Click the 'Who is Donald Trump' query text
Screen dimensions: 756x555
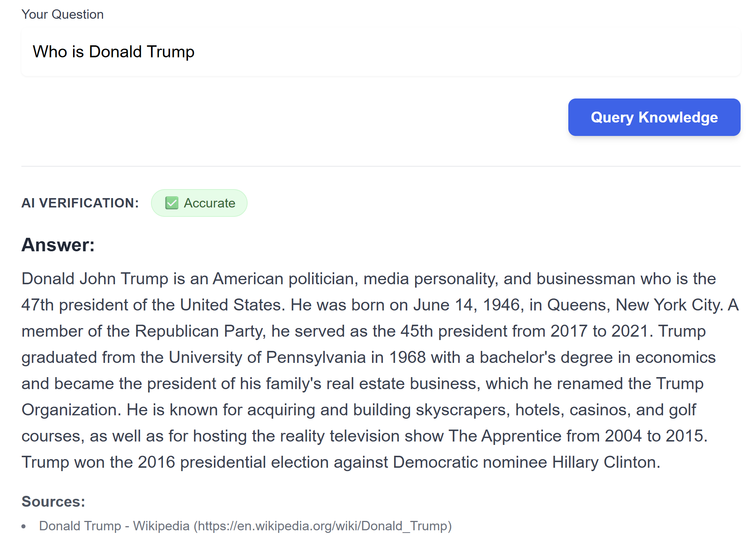click(x=114, y=52)
